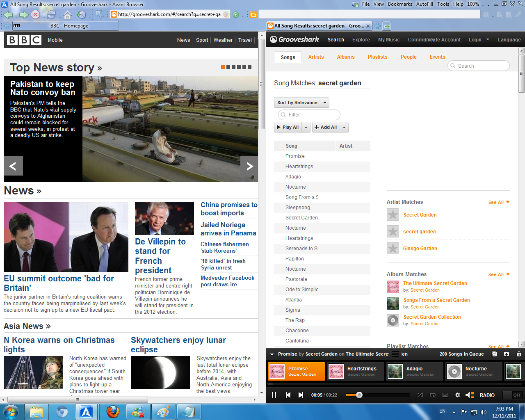Toggle shuffle in the player
The width and height of the screenshot is (525, 420).
point(420,395)
